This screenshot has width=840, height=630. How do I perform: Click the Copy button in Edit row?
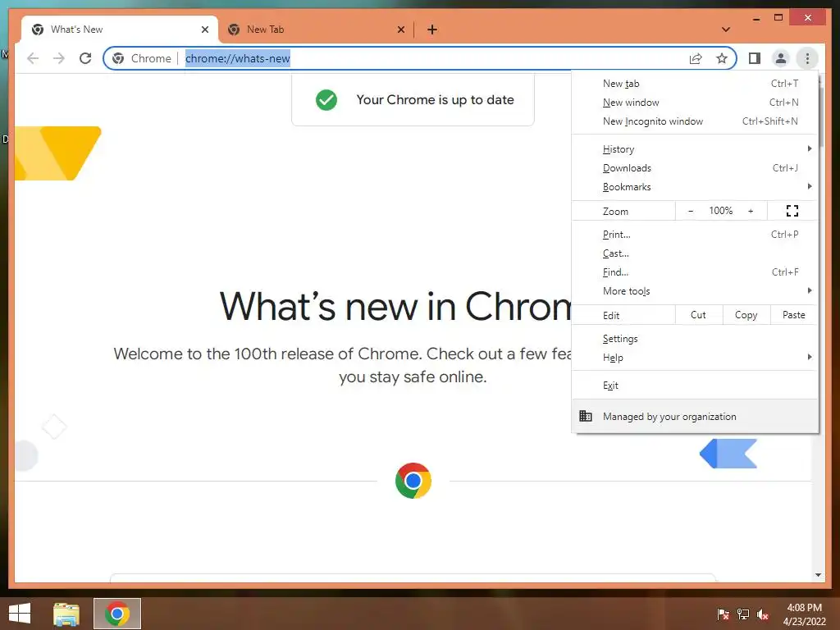point(746,315)
